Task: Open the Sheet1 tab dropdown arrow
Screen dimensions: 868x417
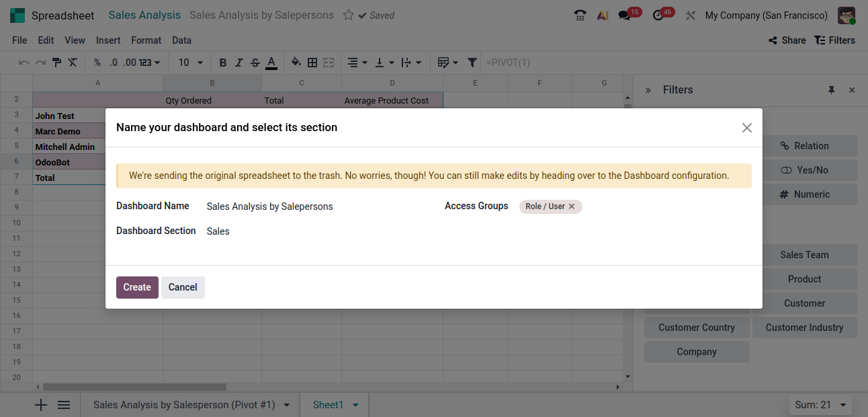Action: tap(355, 405)
